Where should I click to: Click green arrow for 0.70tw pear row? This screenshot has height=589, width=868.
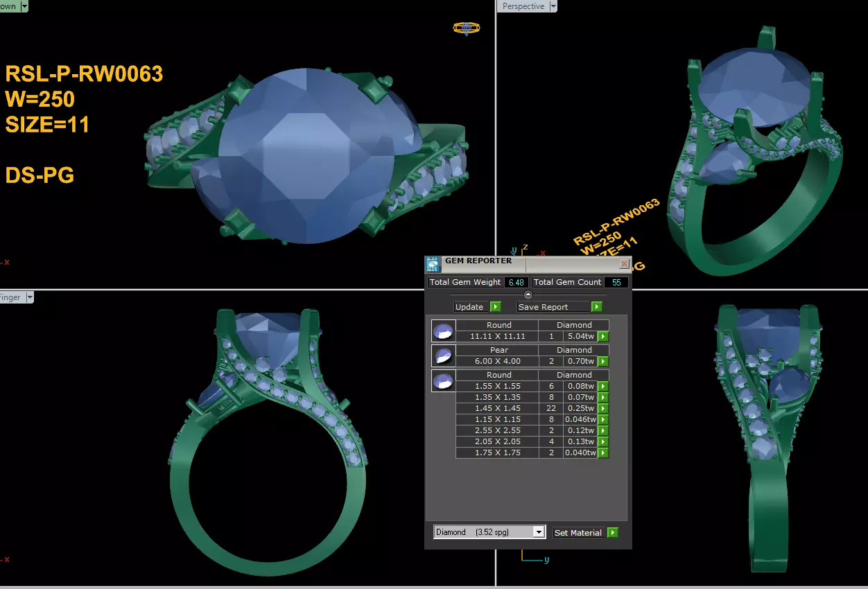click(x=603, y=361)
